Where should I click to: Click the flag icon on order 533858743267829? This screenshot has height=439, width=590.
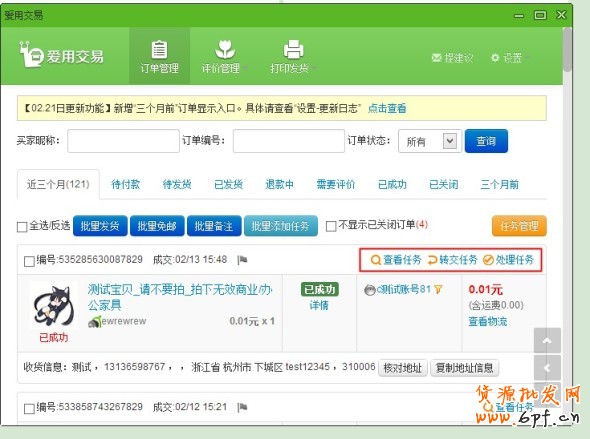[x=242, y=407]
